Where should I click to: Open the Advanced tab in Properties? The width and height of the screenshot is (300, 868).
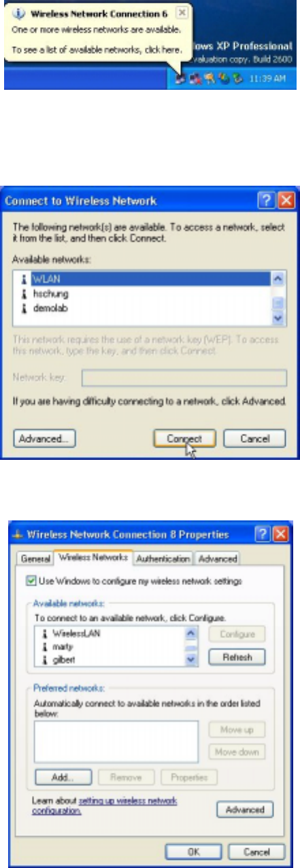click(218, 558)
